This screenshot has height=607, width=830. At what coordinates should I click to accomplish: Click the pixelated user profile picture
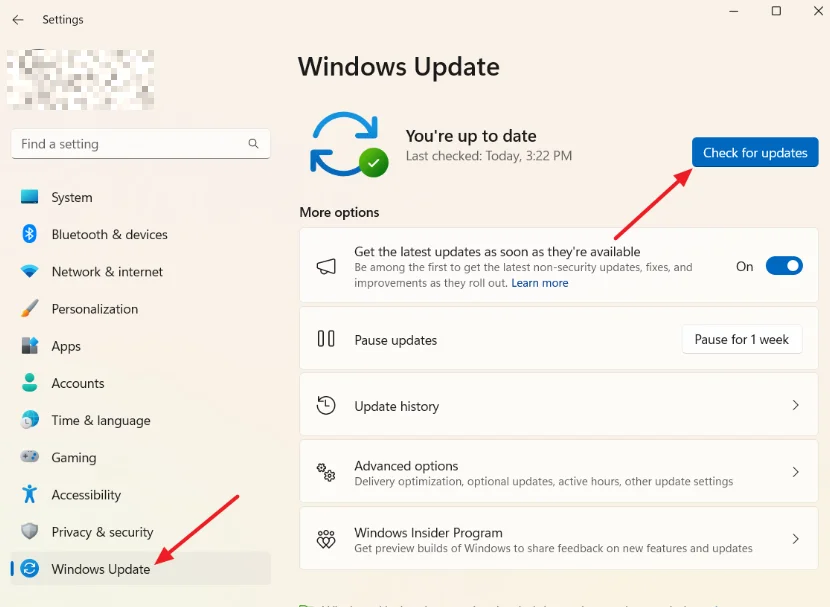tap(80, 79)
